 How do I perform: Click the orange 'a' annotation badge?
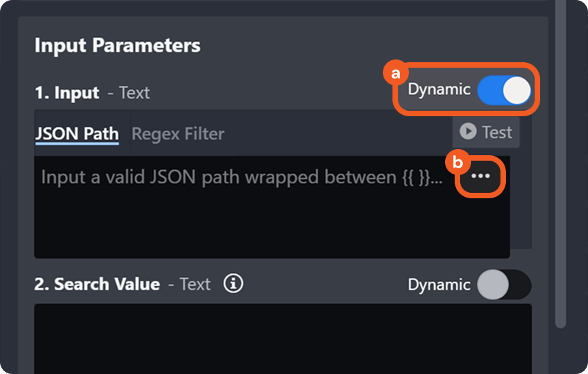click(x=395, y=71)
